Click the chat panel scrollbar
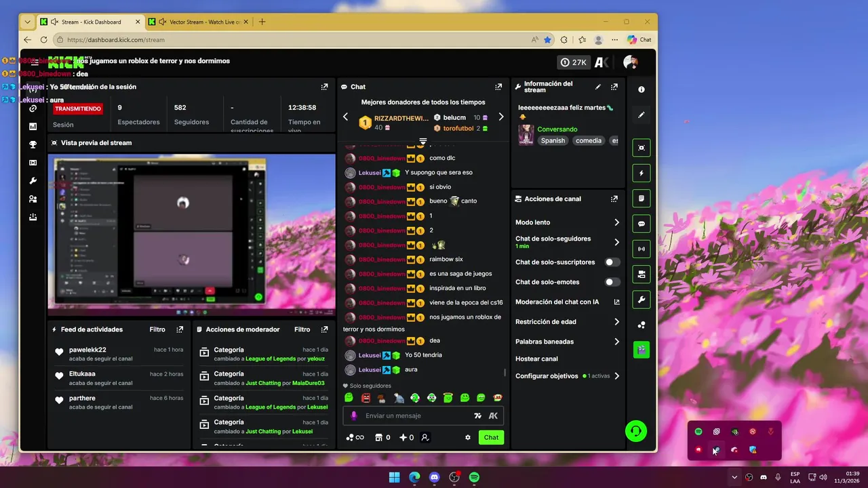The width and height of the screenshot is (868, 488). pos(505,372)
